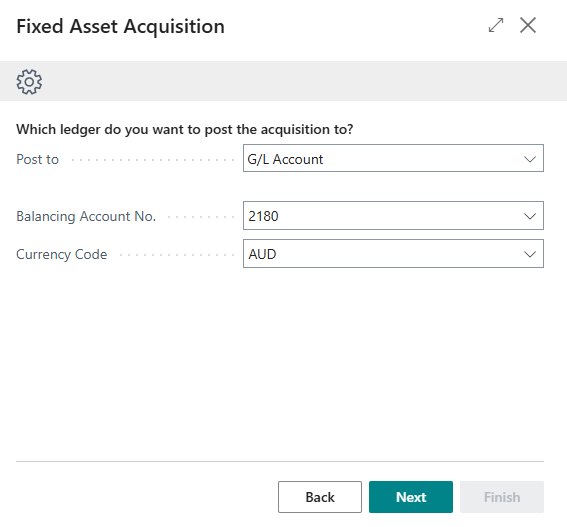
Task: Click the ledger question heading text
Action: 184,129
